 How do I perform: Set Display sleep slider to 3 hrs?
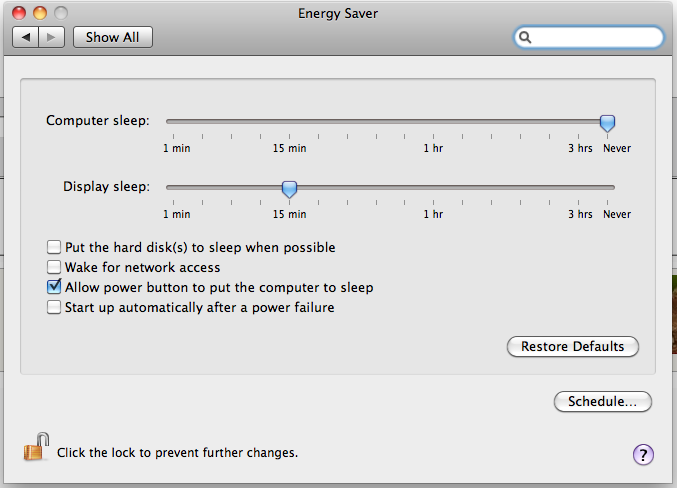coord(579,187)
